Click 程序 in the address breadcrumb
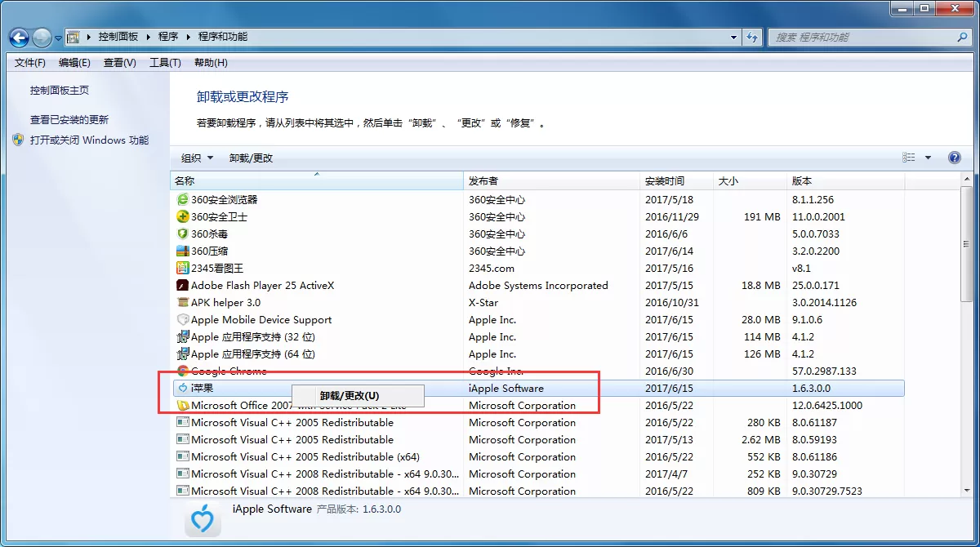 168,37
